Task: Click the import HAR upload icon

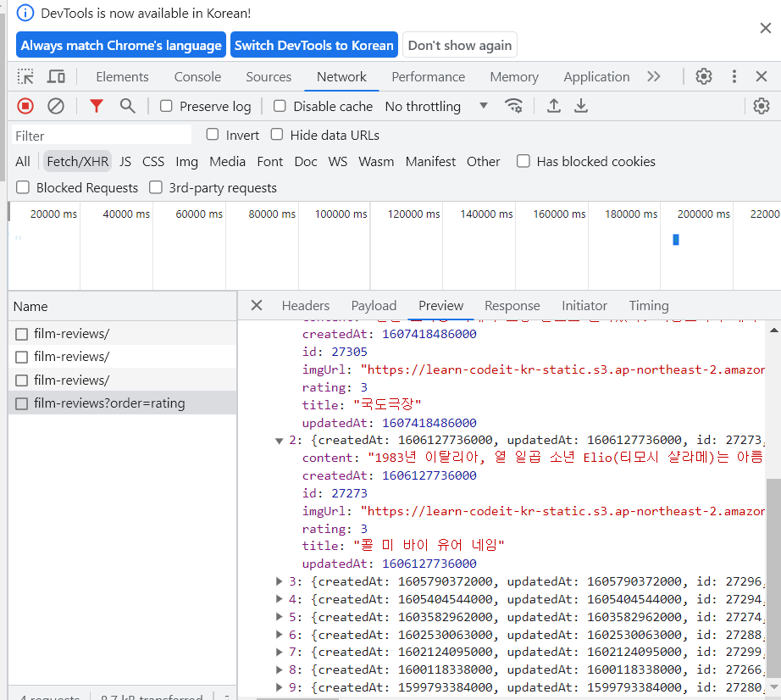Action: [554, 106]
